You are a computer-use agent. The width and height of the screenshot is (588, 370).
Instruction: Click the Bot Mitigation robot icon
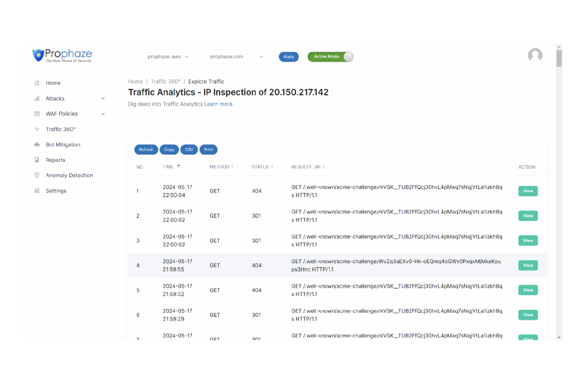37,145
